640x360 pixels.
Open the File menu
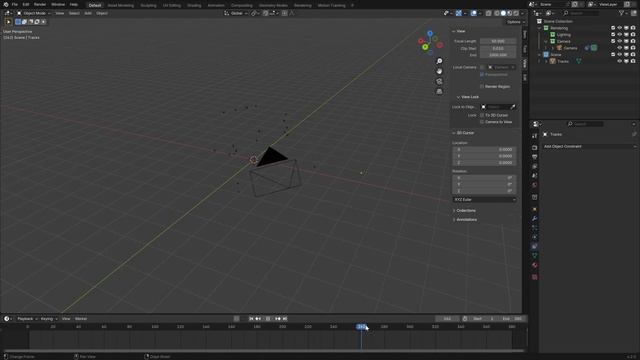[x=15, y=4]
